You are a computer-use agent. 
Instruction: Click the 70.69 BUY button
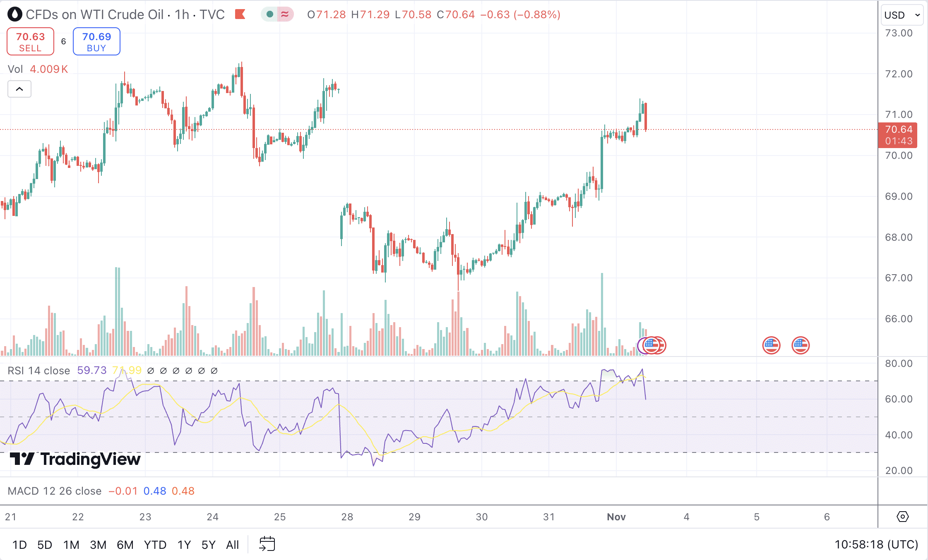96,41
